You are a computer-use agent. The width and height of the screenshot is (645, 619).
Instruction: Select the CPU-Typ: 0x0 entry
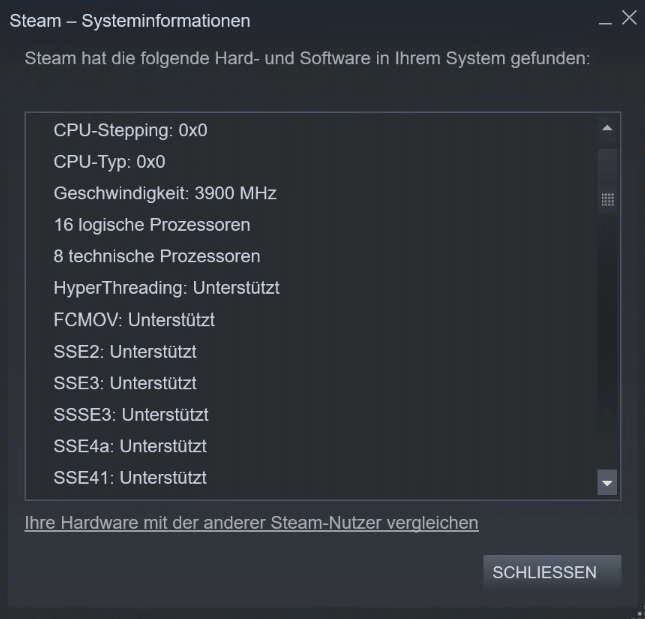[x=110, y=161]
